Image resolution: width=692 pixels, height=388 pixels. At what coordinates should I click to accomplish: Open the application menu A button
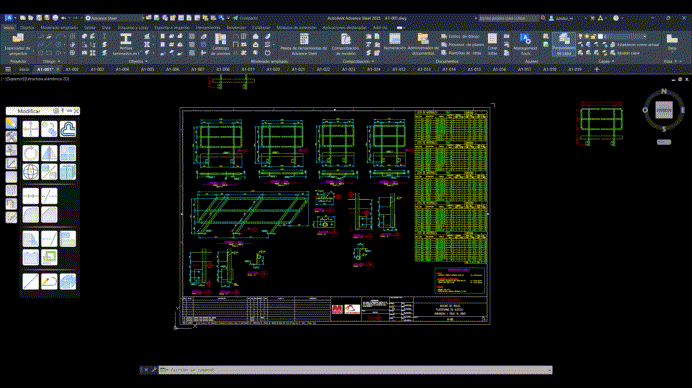9,18
